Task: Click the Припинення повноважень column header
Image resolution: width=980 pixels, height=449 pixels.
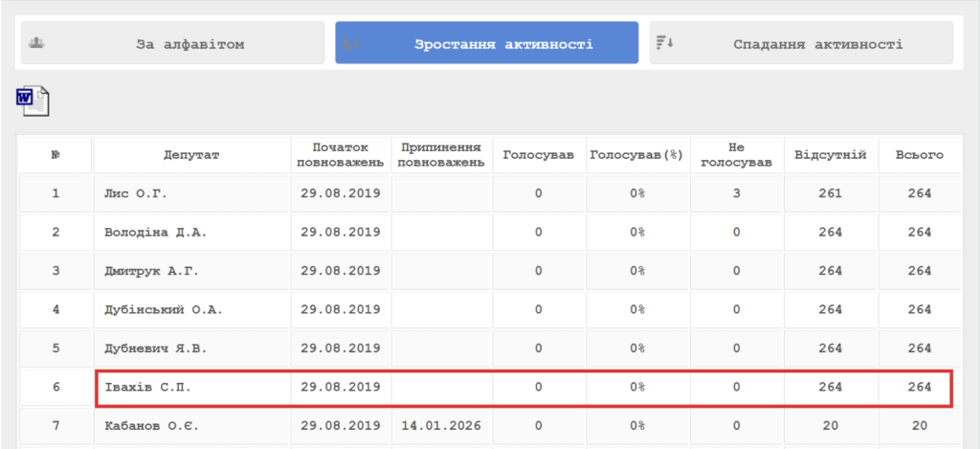Action: tap(441, 156)
